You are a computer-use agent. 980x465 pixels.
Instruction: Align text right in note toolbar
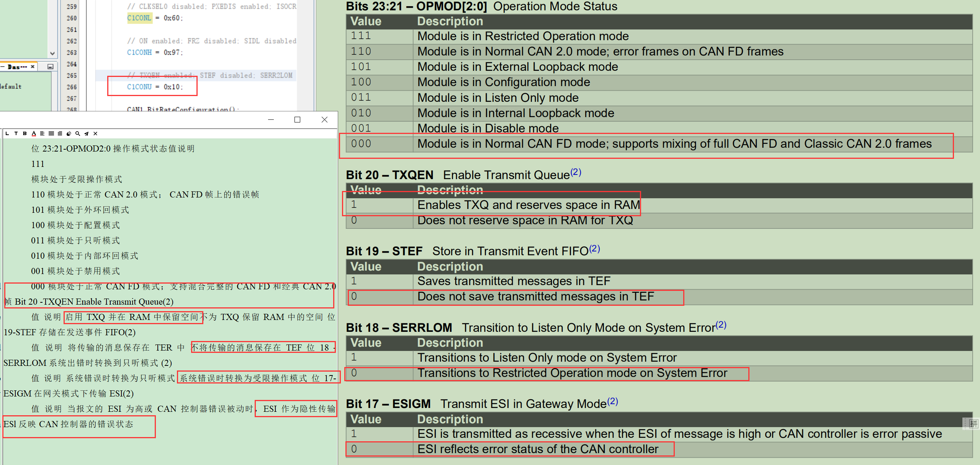pyautogui.click(x=60, y=134)
